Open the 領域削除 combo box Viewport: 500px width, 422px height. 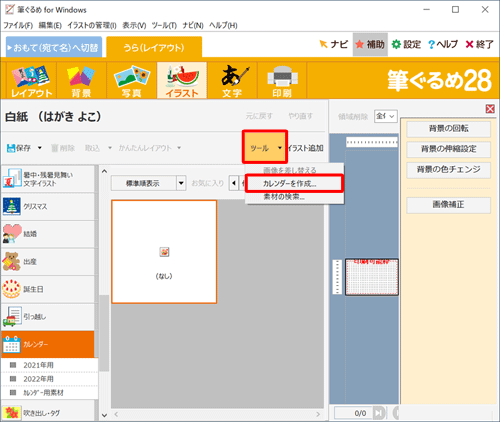(386, 116)
